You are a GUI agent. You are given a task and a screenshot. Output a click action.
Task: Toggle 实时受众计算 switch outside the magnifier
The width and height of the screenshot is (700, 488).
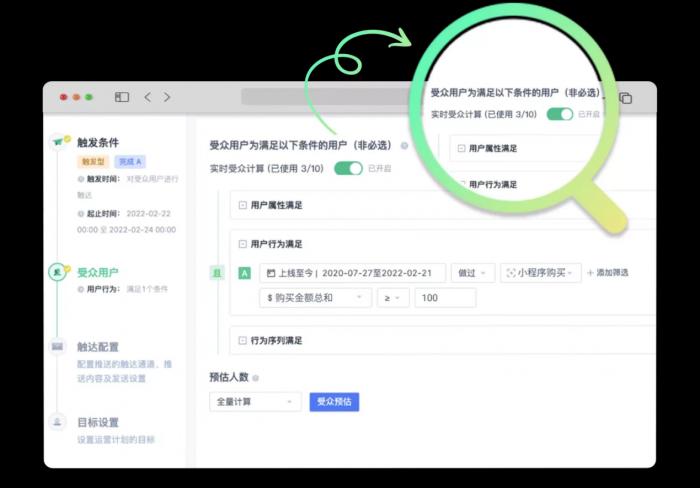(348, 168)
